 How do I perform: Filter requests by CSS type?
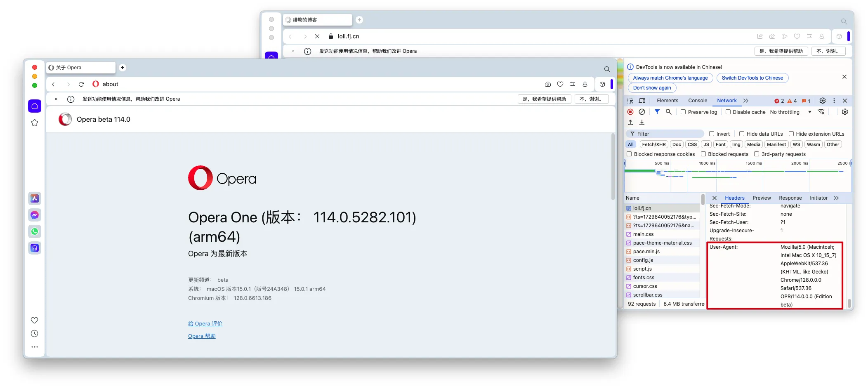click(692, 144)
